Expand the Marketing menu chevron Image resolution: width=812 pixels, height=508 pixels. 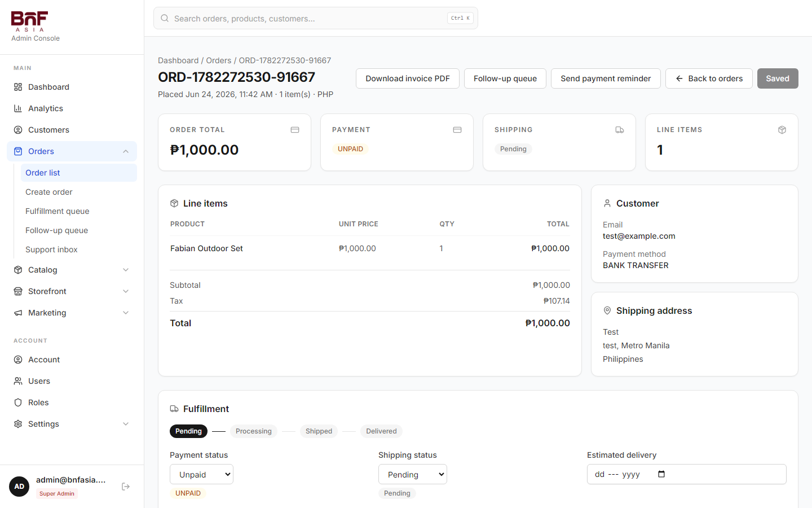pos(126,313)
